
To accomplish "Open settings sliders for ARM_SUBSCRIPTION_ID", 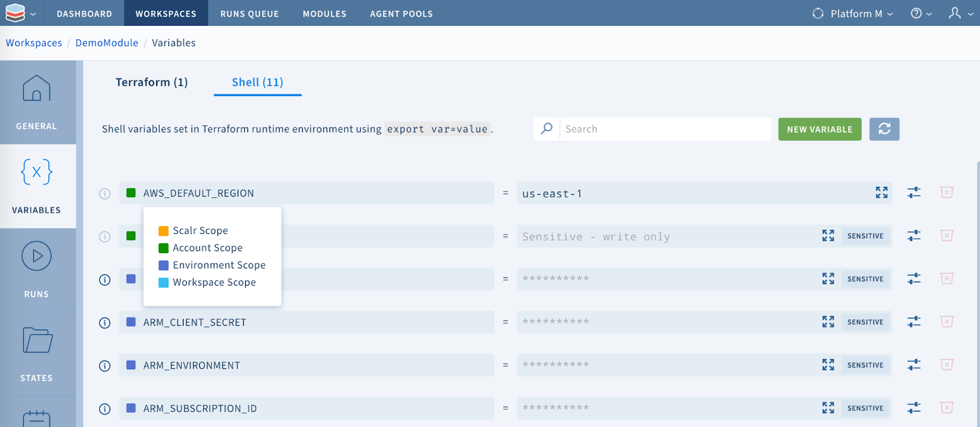I will (x=914, y=407).
